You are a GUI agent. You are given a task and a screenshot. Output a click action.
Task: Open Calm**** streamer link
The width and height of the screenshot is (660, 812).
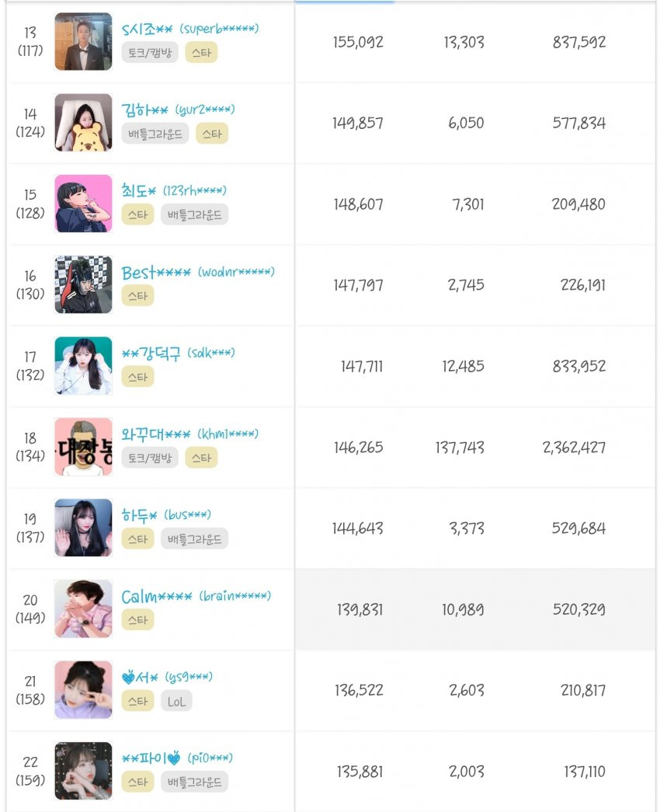pos(196,597)
